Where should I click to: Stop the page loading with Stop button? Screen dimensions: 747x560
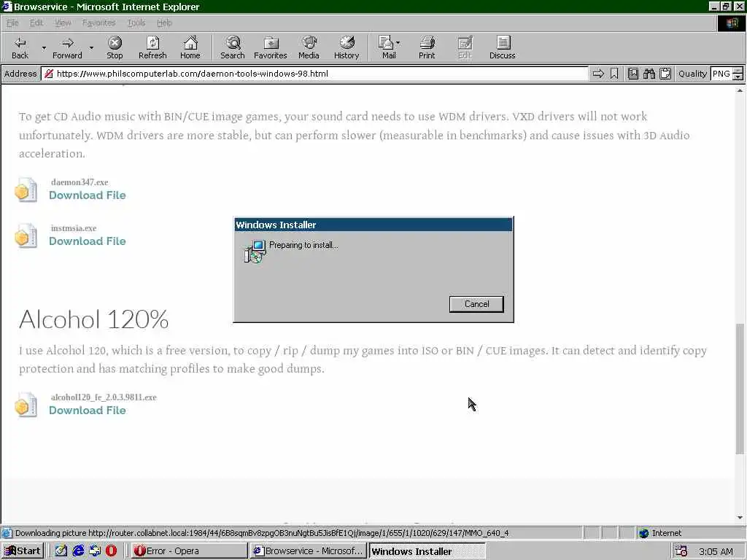click(115, 47)
